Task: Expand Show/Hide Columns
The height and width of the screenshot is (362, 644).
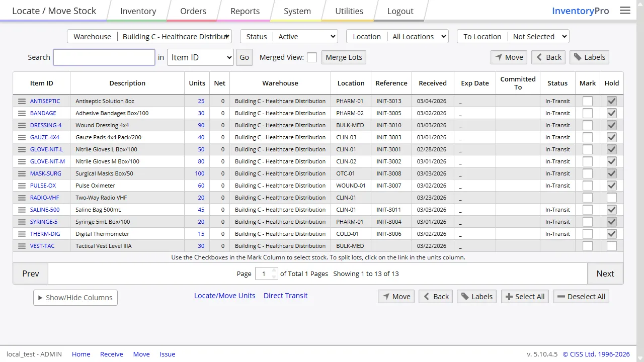Action: coord(75,298)
